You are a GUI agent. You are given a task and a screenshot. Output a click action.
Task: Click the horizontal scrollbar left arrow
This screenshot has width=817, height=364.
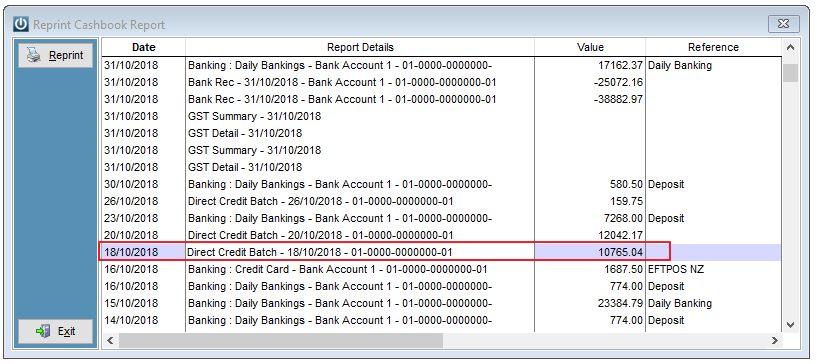point(110,341)
